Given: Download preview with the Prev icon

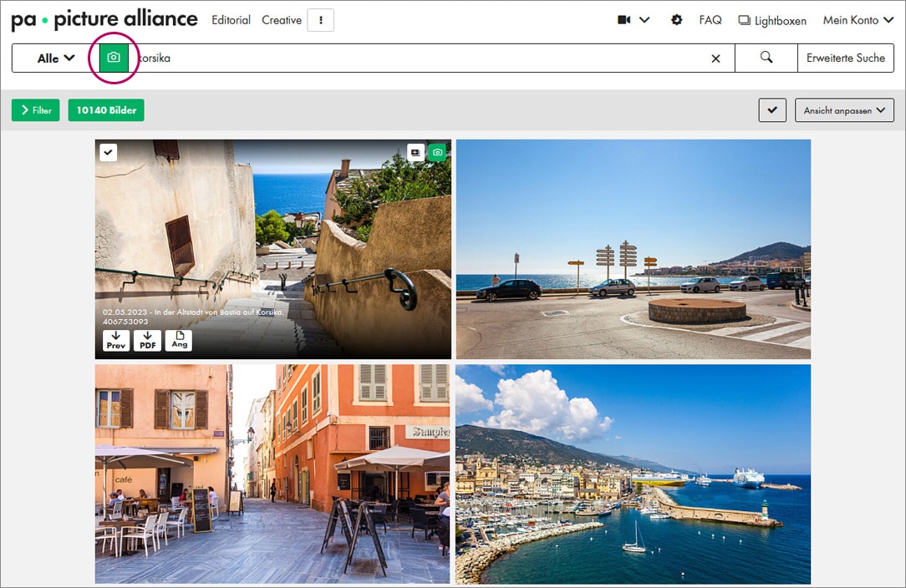Looking at the screenshot, I should [x=116, y=340].
